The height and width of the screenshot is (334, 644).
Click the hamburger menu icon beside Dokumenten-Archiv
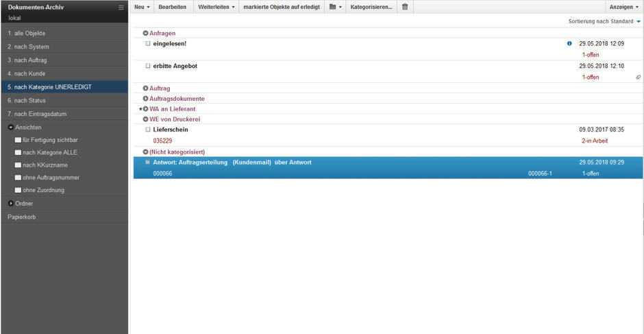121,8
